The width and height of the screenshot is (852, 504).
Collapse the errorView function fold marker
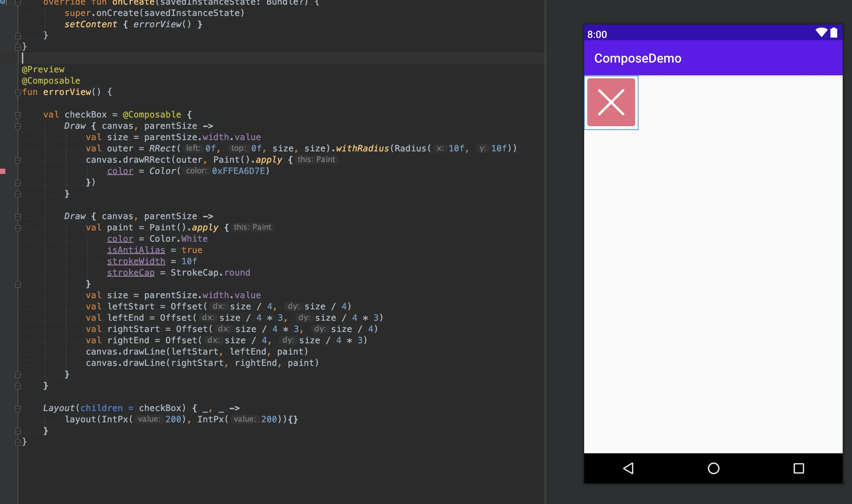18,92
